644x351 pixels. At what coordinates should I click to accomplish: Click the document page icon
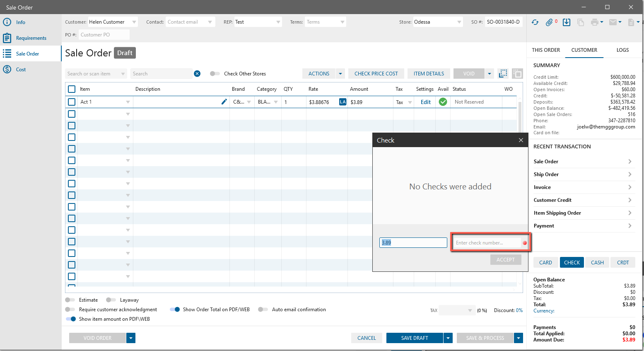[631, 22]
